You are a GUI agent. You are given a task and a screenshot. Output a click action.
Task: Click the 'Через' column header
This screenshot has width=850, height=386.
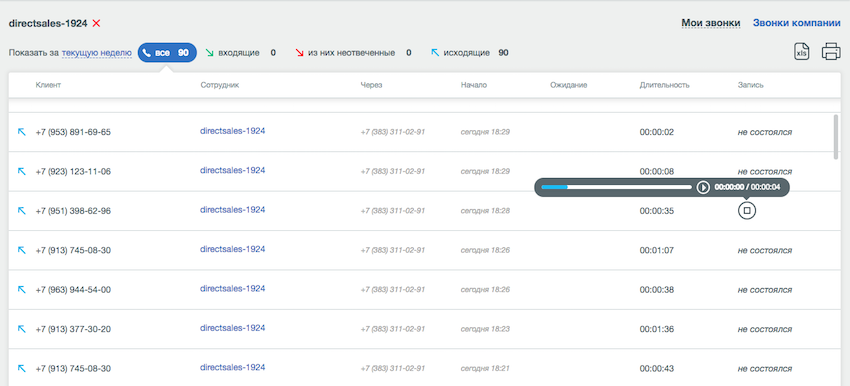pyautogui.click(x=371, y=85)
